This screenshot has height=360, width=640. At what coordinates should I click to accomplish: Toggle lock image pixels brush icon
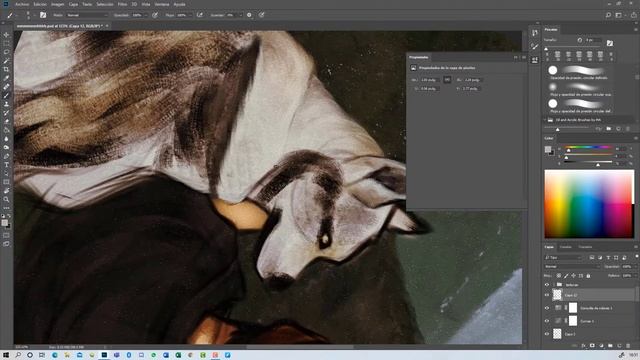tap(566, 276)
